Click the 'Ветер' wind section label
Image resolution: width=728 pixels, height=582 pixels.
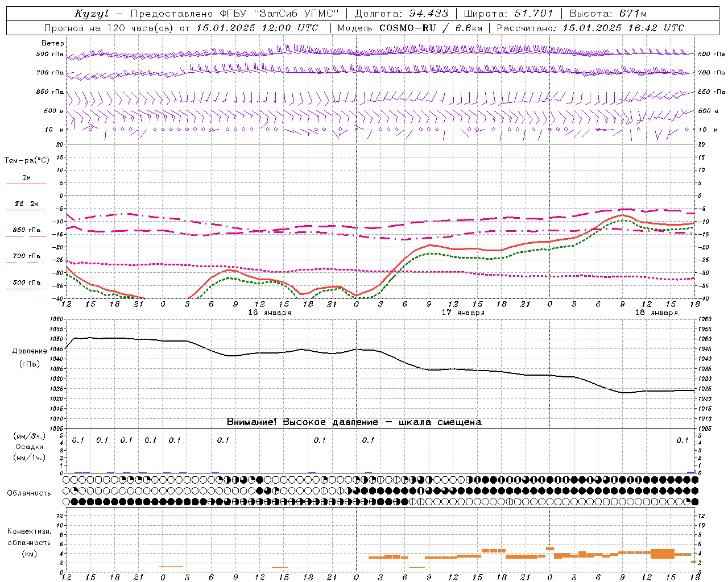point(53,43)
